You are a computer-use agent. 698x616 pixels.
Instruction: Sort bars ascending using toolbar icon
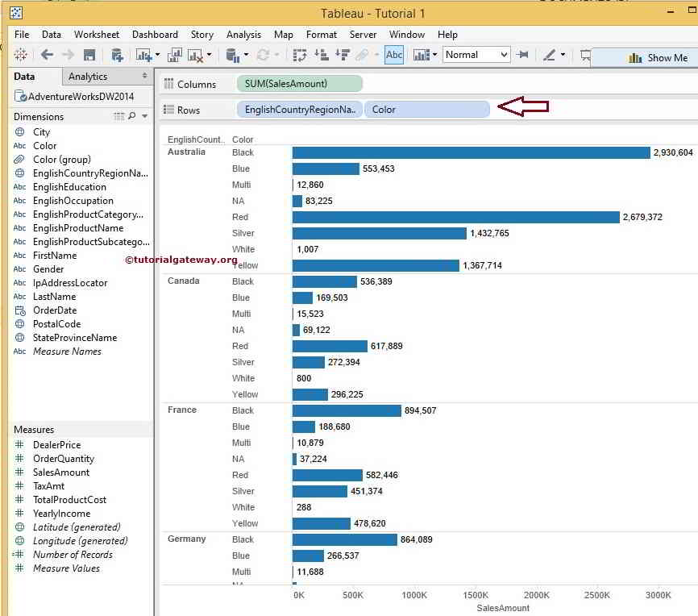pos(321,55)
